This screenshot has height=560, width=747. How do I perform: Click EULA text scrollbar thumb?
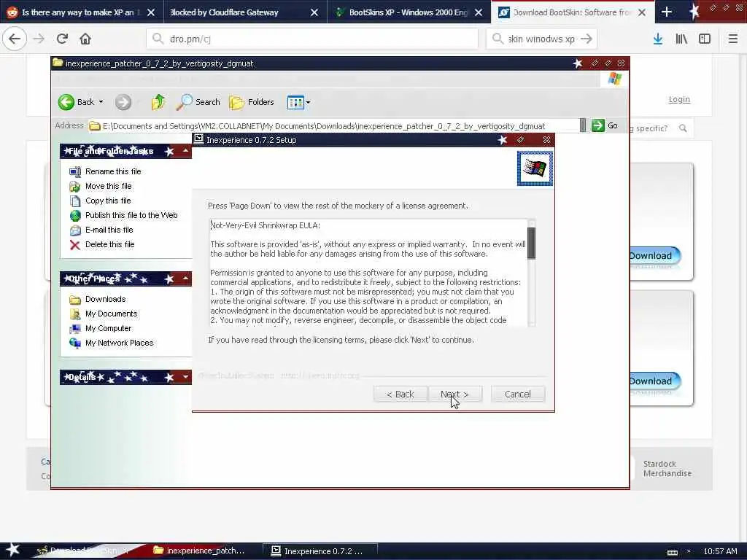coord(531,244)
